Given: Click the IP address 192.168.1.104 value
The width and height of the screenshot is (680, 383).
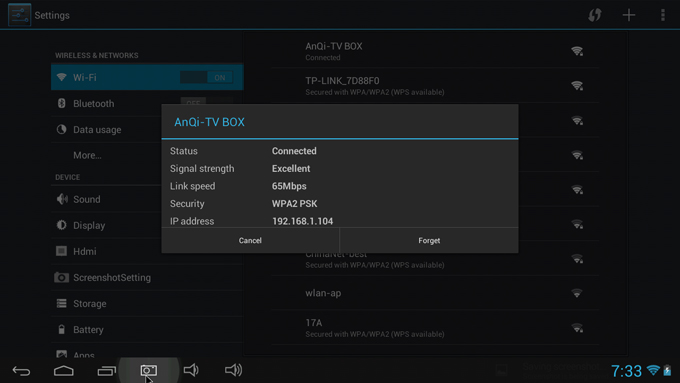Looking at the screenshot, I should click(303, 221).
